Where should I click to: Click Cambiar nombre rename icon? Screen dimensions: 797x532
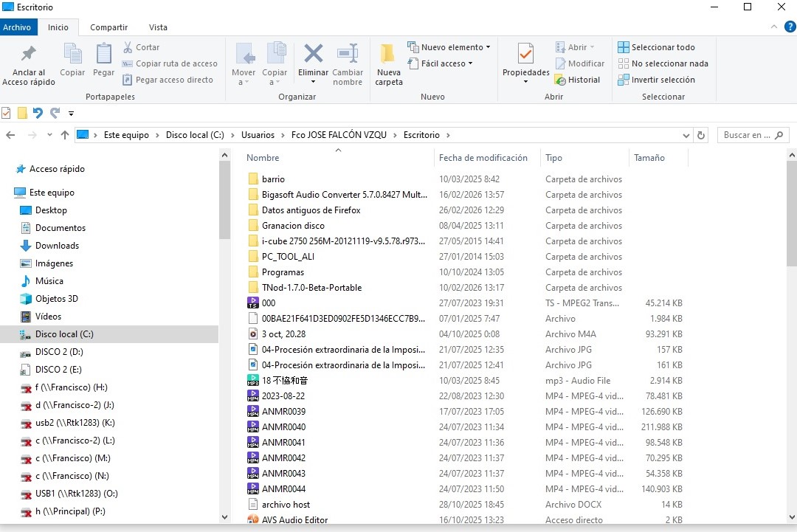coord(348,53)
